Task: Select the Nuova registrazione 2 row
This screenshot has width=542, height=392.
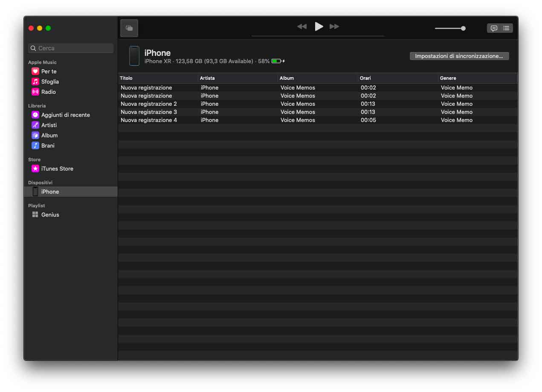Action: [x=318, y=104]
